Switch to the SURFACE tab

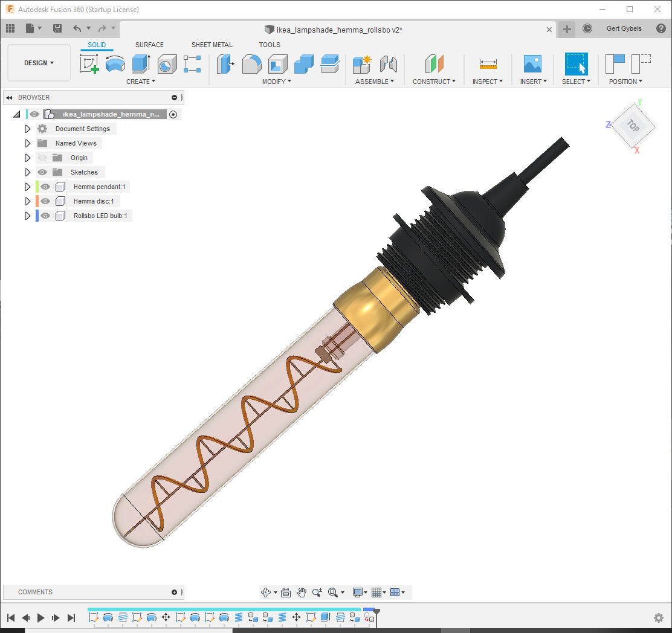coord(149,45)
